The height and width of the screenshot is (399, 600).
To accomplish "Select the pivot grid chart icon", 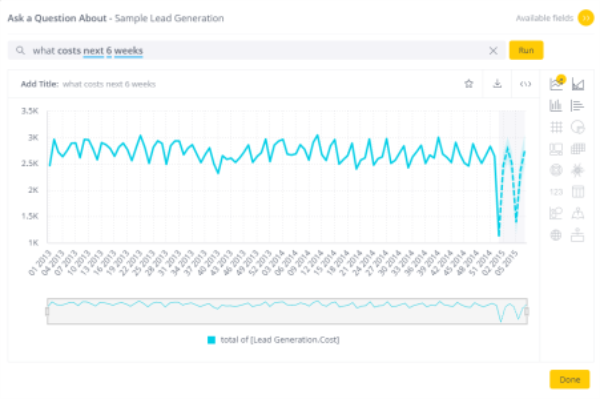I will coord(556,127).
